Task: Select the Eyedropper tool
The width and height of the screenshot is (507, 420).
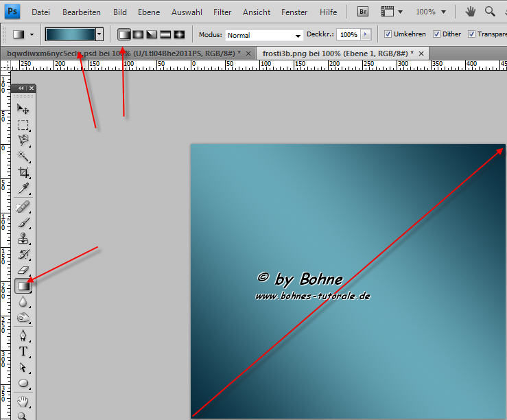Action: 23,188
